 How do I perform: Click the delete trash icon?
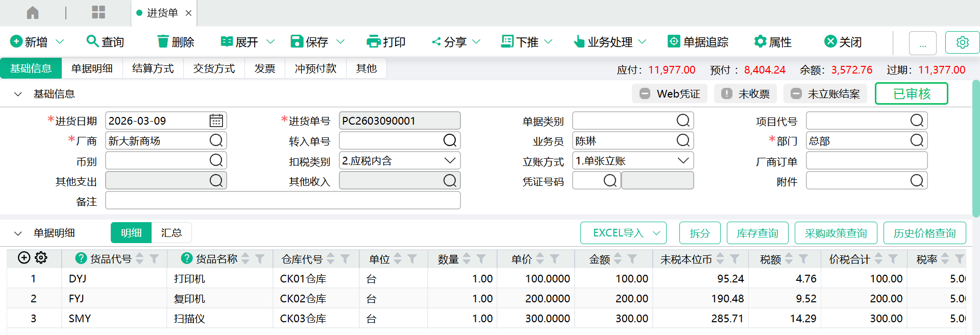(163, 42)
